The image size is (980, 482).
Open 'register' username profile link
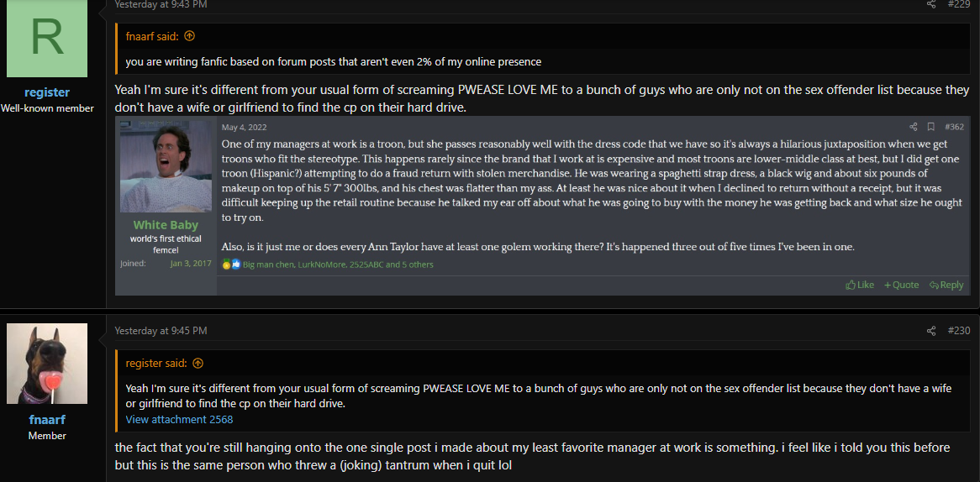pyautogui.click(x=47, y=92)
